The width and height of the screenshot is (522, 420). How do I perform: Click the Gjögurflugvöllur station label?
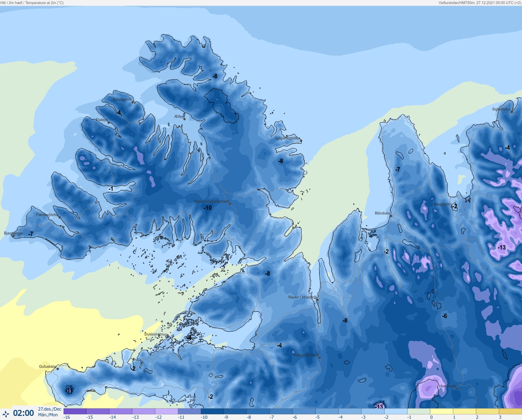click(288, 138)
